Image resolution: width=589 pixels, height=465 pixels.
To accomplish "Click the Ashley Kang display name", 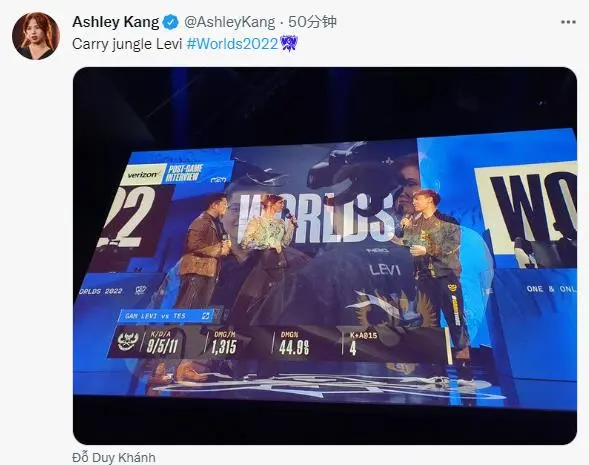I will tap(116, 22).
